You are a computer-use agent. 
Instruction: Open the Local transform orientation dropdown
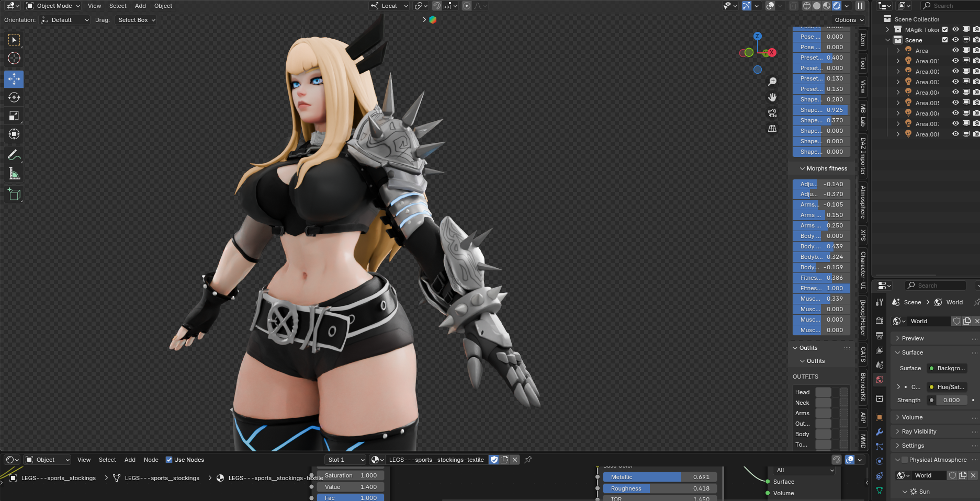(x=389, y=6)
